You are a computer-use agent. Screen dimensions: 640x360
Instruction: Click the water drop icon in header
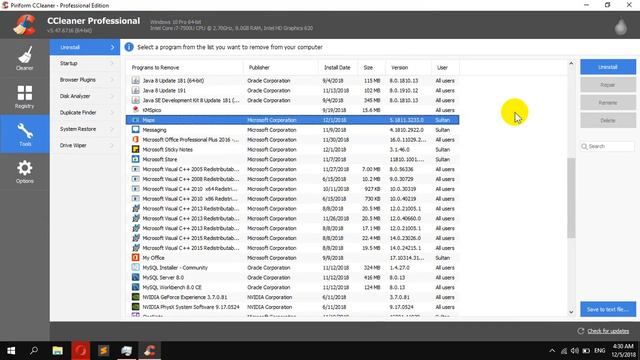(x=621, y=27)
